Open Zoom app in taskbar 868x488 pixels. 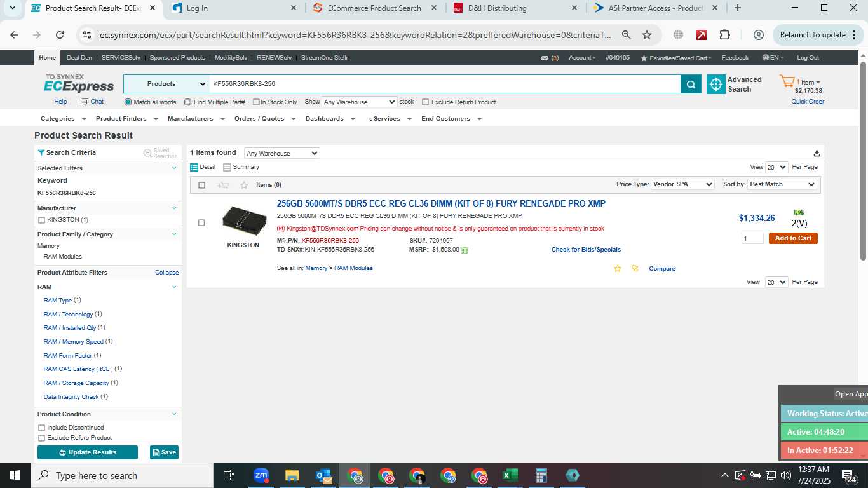point(261,475)
